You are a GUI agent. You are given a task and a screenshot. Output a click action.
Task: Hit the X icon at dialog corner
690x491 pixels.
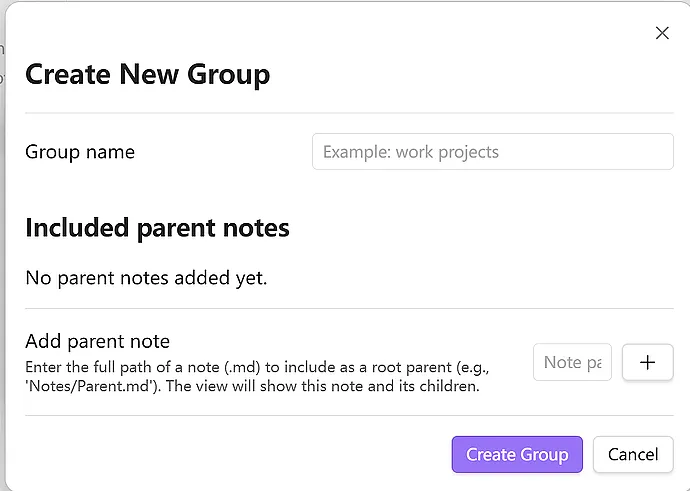pos(661,33)
